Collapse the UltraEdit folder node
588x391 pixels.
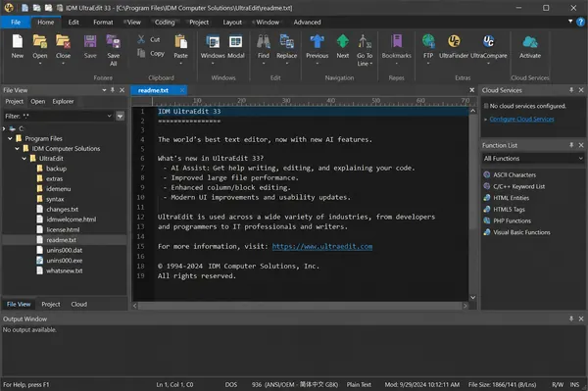coord(24,158)
